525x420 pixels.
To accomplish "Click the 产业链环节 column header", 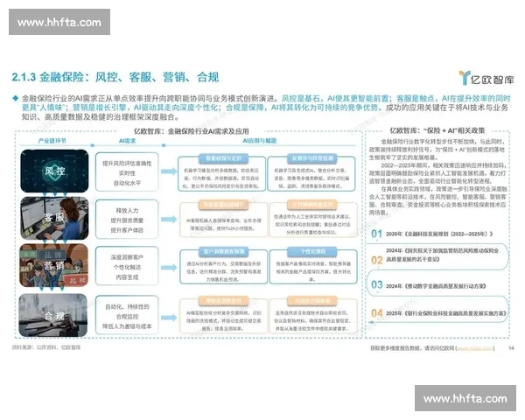I will tap(52, 141).
